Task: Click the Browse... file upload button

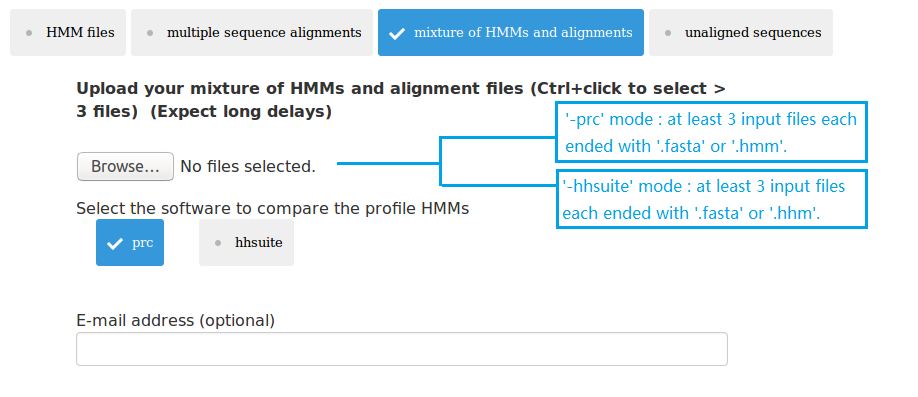Action: pyautogui.click(x=125, y=167)
